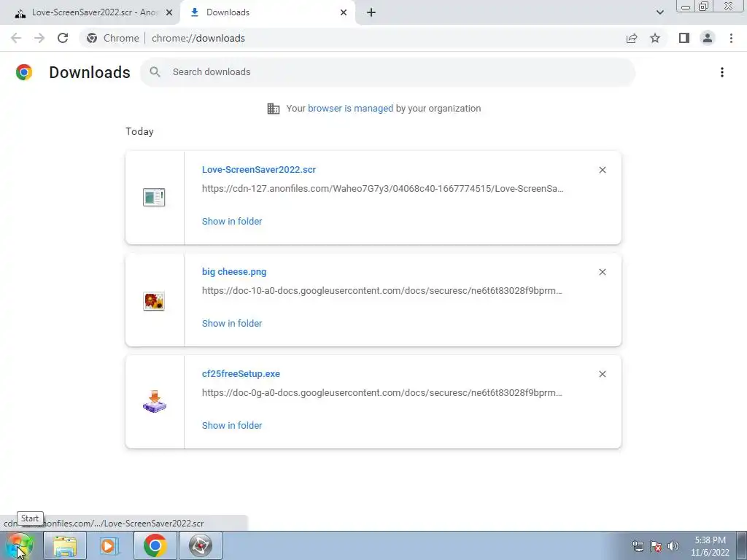Open the Downloads page more actions menu
Viewport: 747px width, 560px height.
point(722,72)
